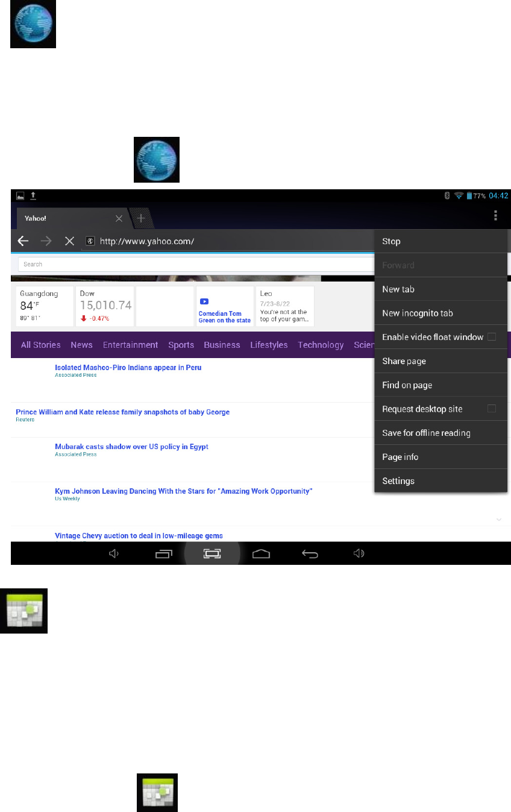
Task: Open the three-dot overflow menu
Action: tap(495, 216)
